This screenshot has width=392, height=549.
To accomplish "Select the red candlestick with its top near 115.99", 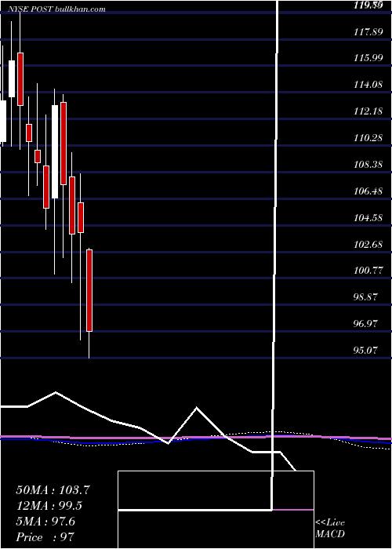I will [x=20, y=79].
